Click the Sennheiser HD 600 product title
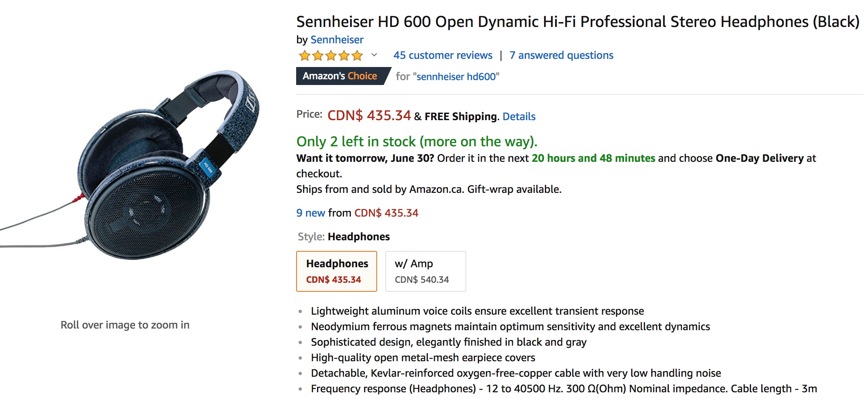The image size is (868, 407). 578,22
